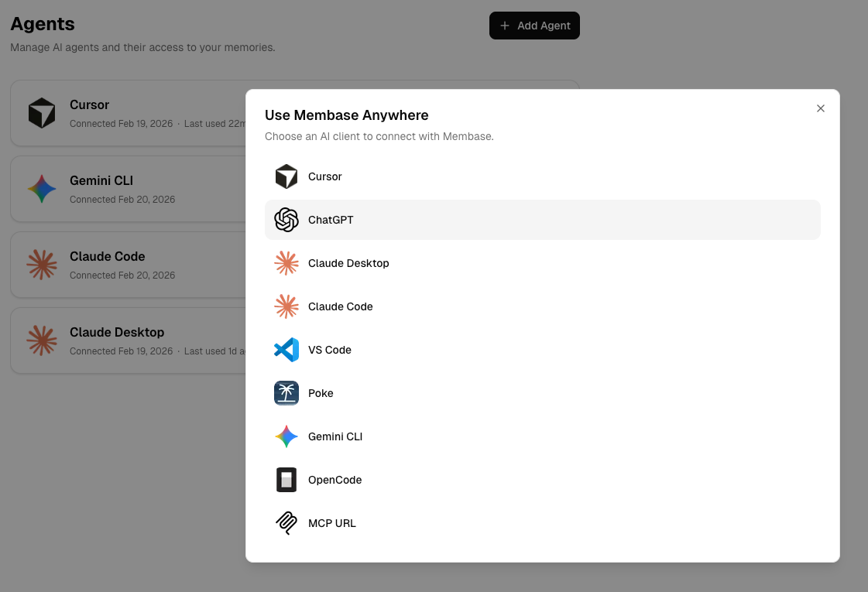Select the Claude Code client option
This screenshot has height=592, width=868.
543,306
